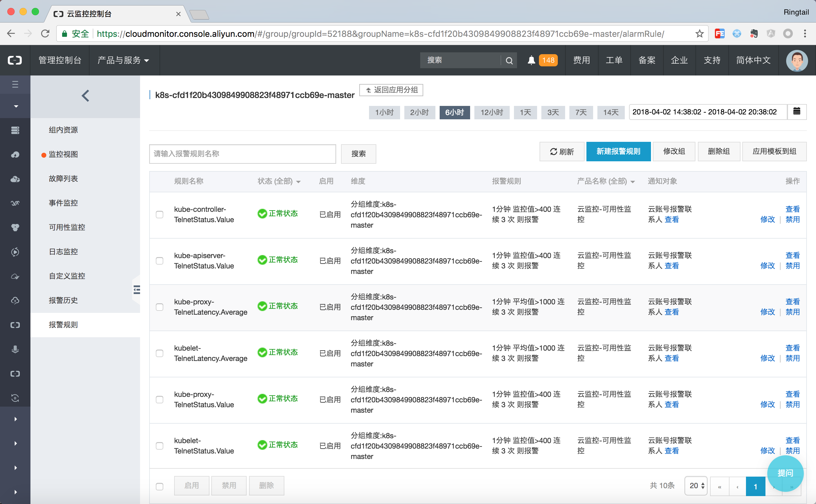Click 返回应用分组 to go back
Screen dimensions: 816x504
pyautogui.click(x=391, y=90)
